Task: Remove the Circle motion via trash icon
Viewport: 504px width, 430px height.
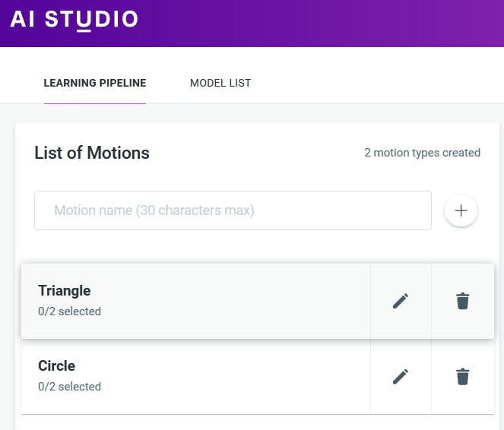Action: click(x=462, y=376)
